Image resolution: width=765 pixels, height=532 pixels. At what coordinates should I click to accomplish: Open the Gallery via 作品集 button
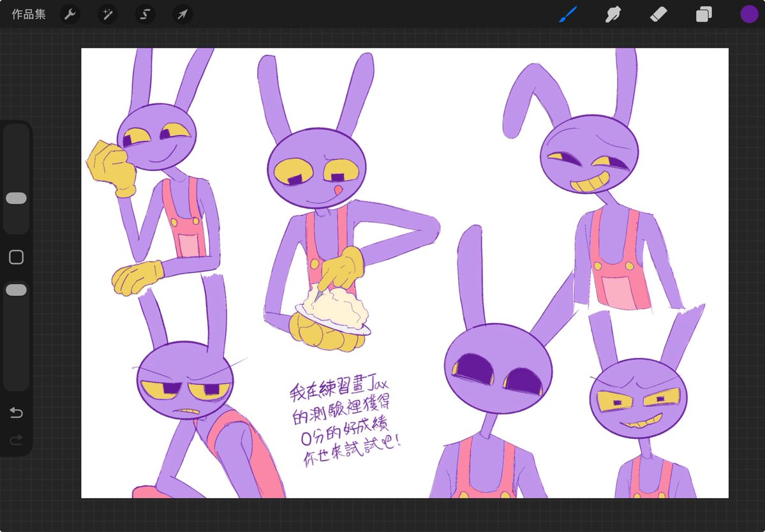pyautogui.click(x=28, y=14)
